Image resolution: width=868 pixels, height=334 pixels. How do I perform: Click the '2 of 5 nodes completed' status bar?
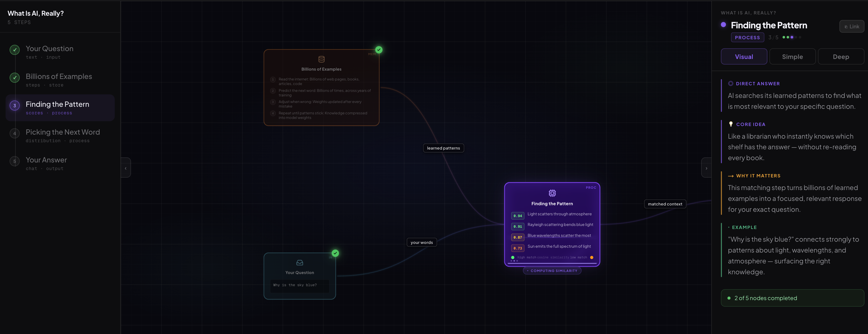point(792,298)
